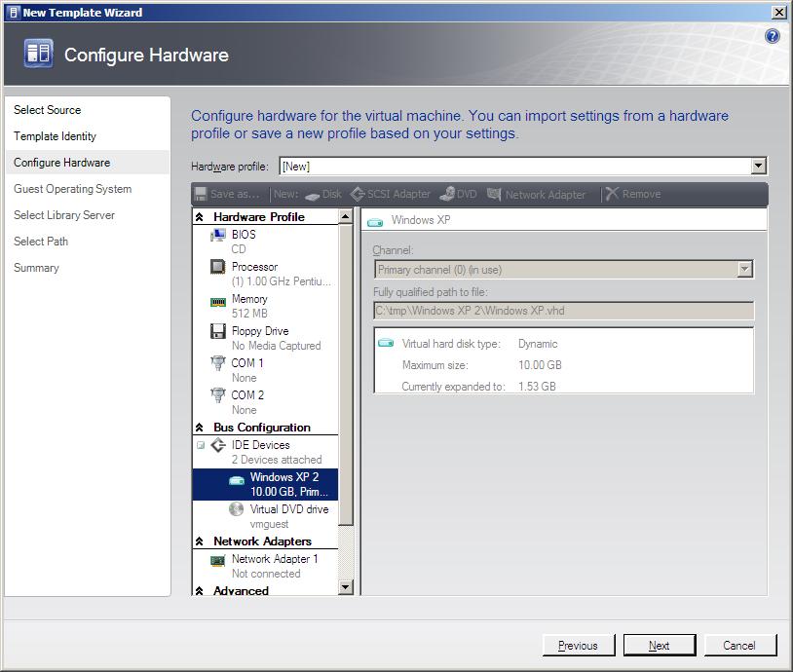Open help with the question mark icon
This screenshot has height=672, width=793.
(x=773, y=36)
